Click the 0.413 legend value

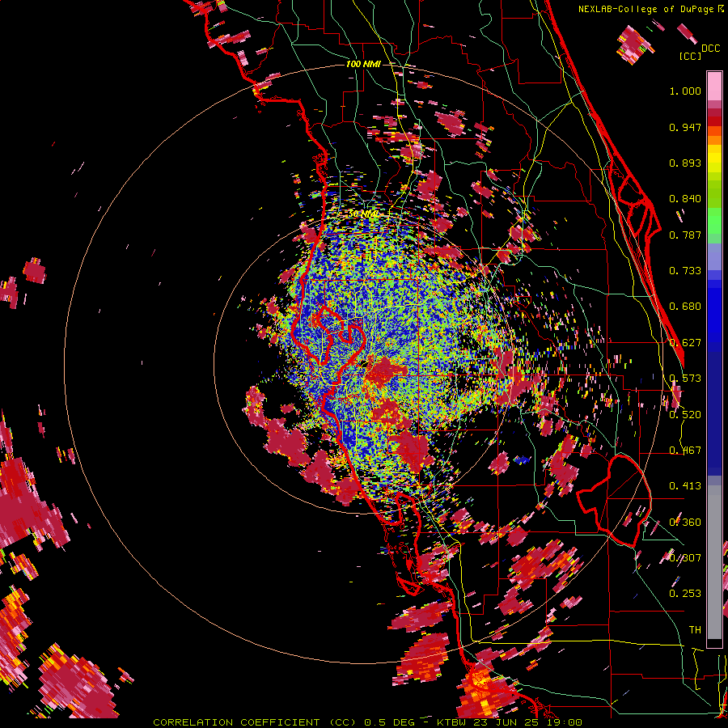685,486
